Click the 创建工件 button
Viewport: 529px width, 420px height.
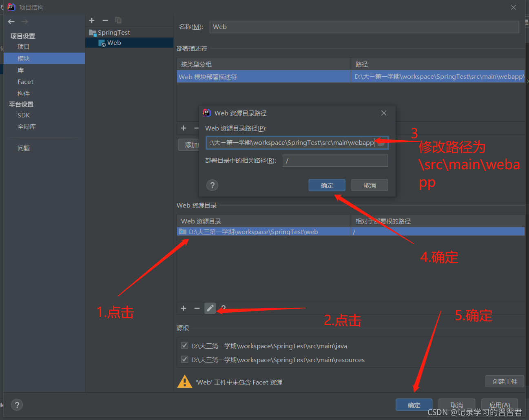click(x=505, y=381)
